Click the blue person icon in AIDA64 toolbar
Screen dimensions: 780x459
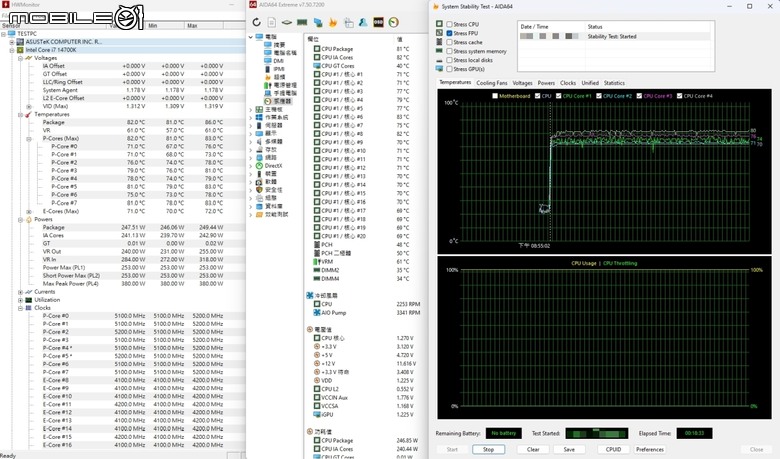(x=363, y=22)
